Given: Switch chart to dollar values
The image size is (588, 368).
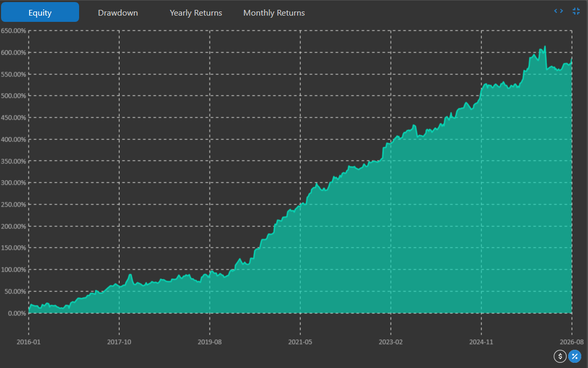Looking at the screenshot, I should [560, 356].
